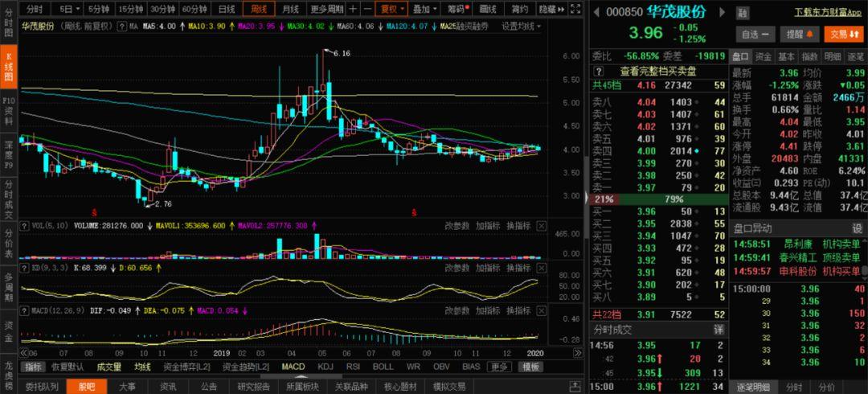The width and height of the screenshot is (868, 394).
Task: Click the zoom-in plus icon in the period toolbar
Action: click(353, 9)
